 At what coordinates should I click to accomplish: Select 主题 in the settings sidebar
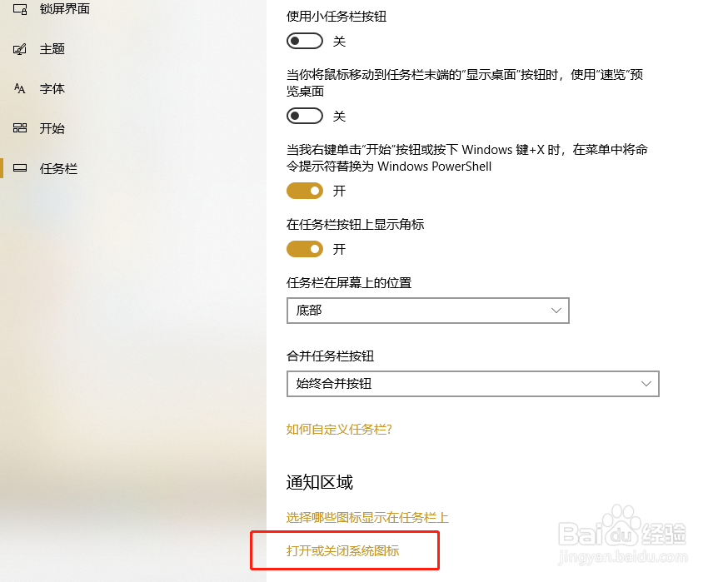coord(52,49)
